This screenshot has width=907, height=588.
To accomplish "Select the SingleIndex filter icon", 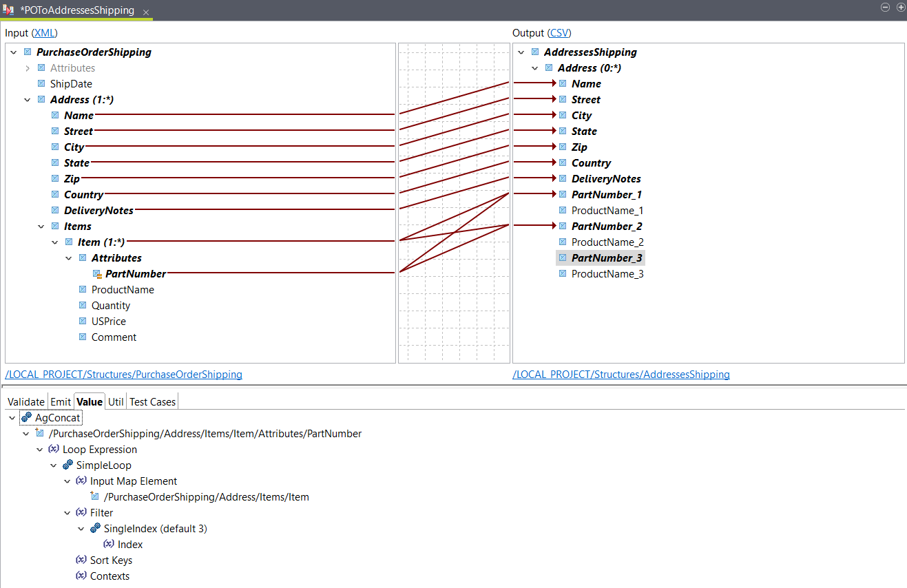I will coord(96,528).
